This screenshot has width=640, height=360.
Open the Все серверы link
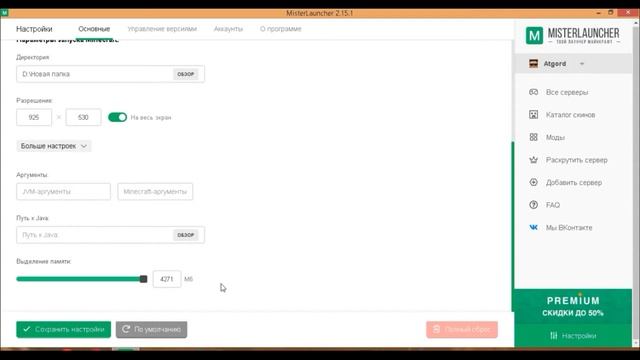[567, 93]
